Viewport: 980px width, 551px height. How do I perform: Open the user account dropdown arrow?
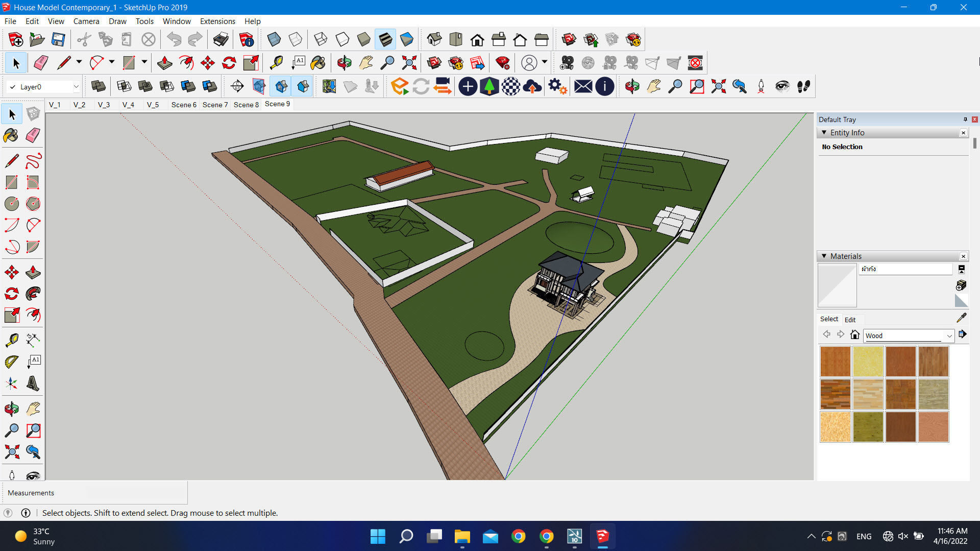[x=545, y=62]
